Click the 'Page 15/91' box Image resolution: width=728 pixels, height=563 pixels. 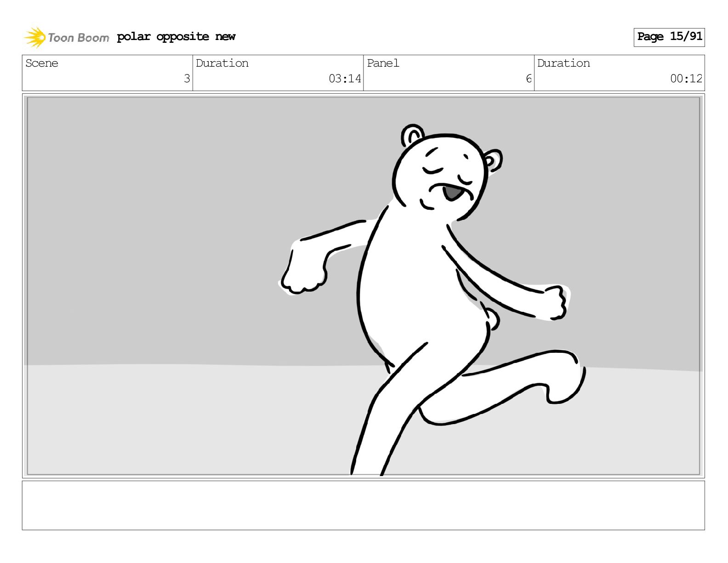(x=669, y=37)
